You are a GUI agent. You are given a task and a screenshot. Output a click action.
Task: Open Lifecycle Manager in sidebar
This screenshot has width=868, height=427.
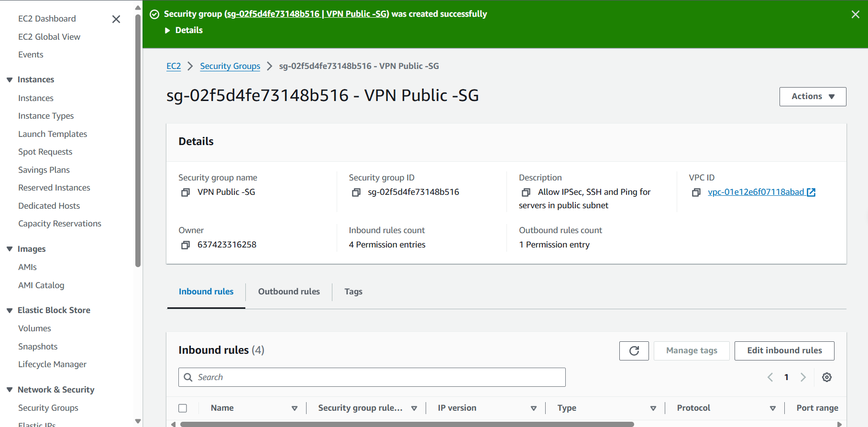pyautogui.click(x=52, y=364)
